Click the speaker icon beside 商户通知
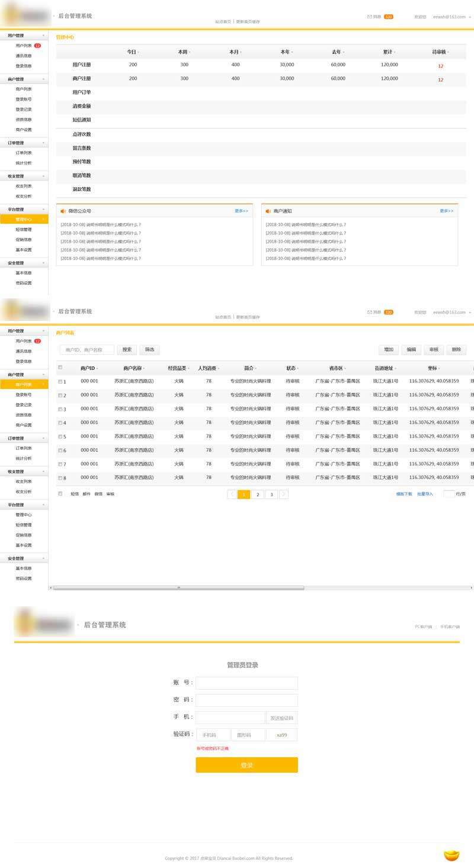Screen dimensions: 474x868 click(268, 211)
